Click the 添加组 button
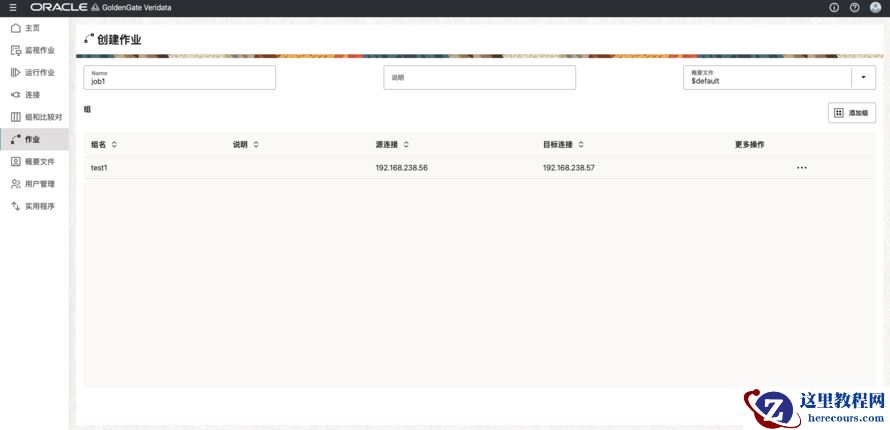 coord(851,113)
